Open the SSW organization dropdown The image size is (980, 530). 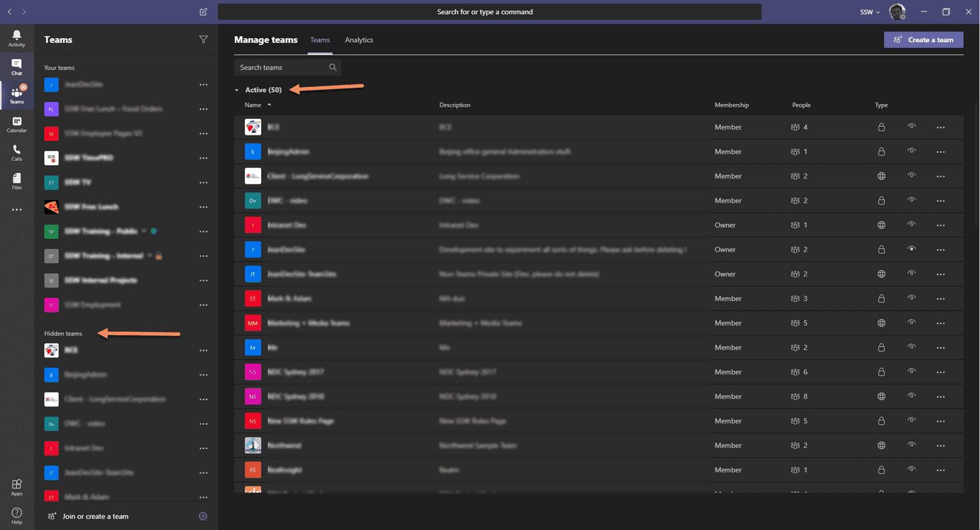pos(870,12)
